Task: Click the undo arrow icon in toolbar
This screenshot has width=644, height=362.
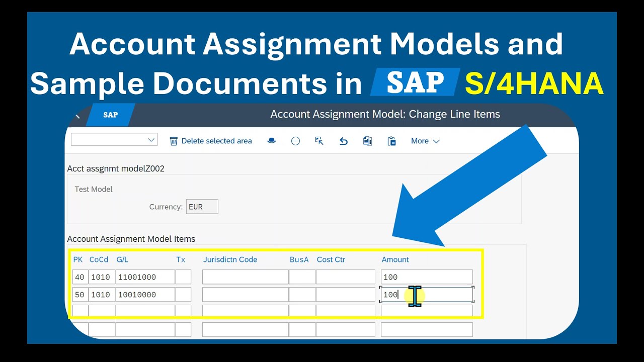Action: pyautogui.click(x=344, y=141)
